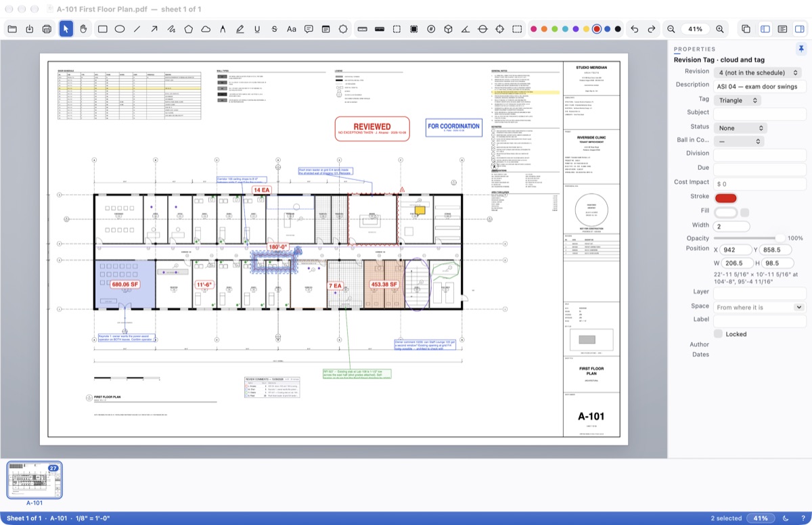The height and width of the screenshot is (525, 812).
Task: Select the Aa text box tool
Action: [292, 29]
